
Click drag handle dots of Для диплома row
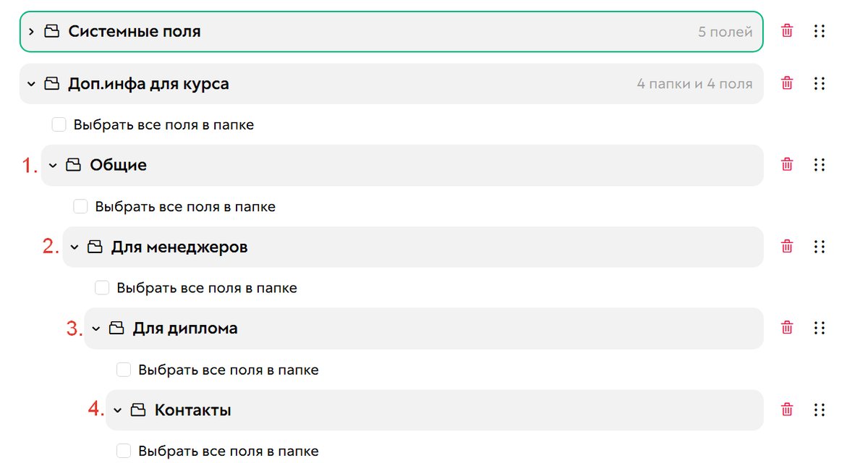tap(820, 328)
